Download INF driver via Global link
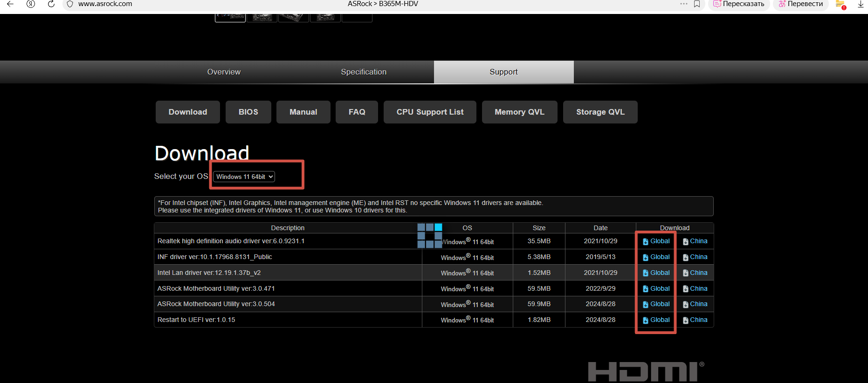Viewport: 868px width, 383px height. (x=656, y=257)
